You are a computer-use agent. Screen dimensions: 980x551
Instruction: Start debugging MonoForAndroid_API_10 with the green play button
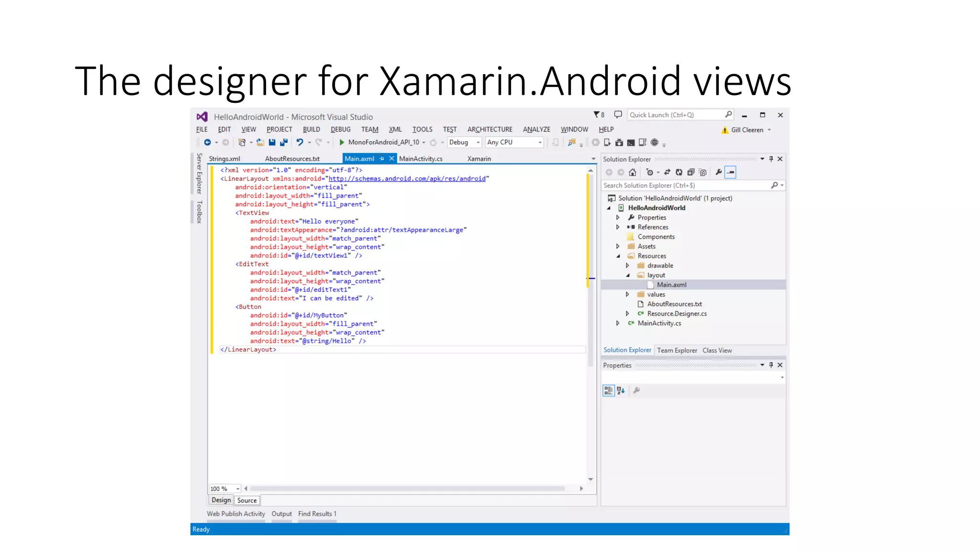[x=342, y=143]
